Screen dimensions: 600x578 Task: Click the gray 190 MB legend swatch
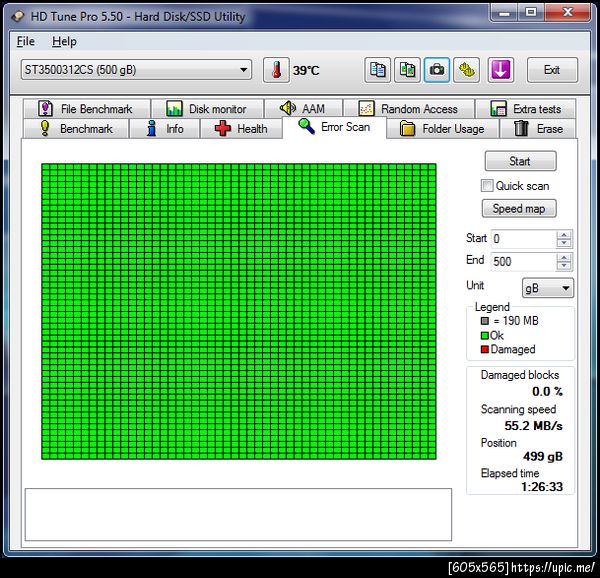click(485, 321)
